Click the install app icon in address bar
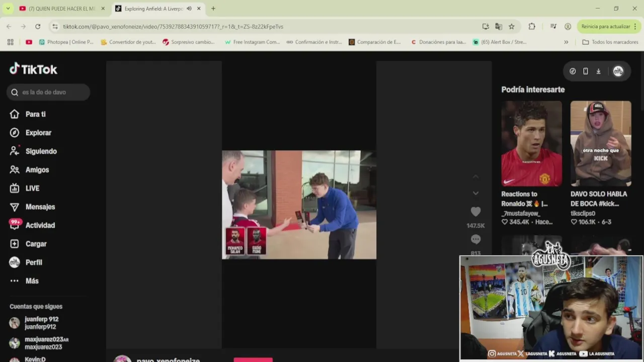Screen dimensions: 644x362 click(485, 26)
